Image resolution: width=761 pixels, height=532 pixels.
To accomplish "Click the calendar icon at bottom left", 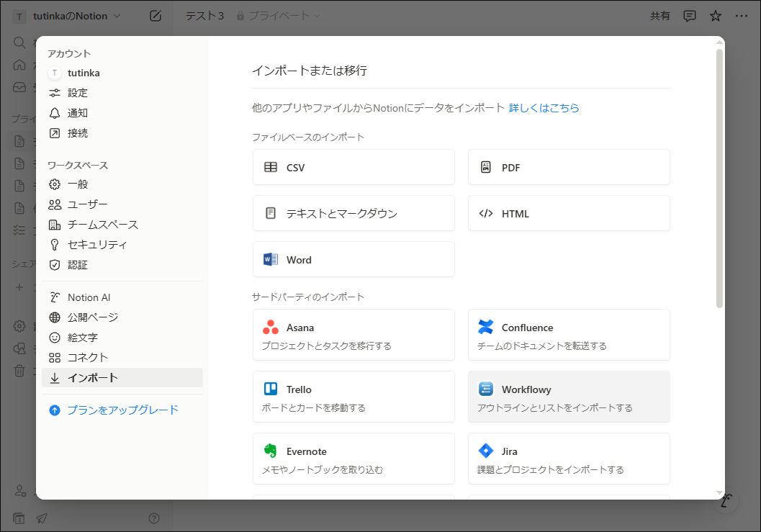I will (19, 518).
